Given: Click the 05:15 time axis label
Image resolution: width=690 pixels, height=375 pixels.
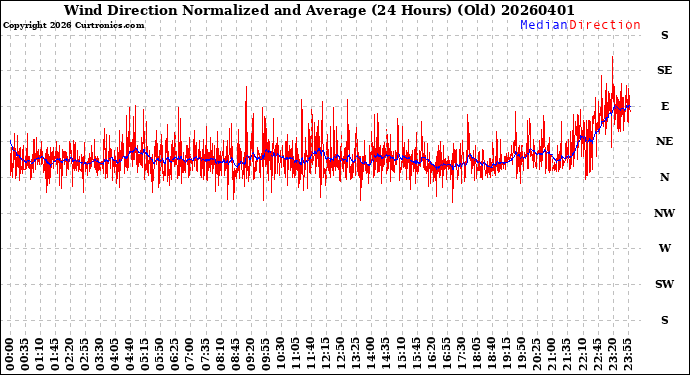Looking at the screenshot, I should click(145, 354).
